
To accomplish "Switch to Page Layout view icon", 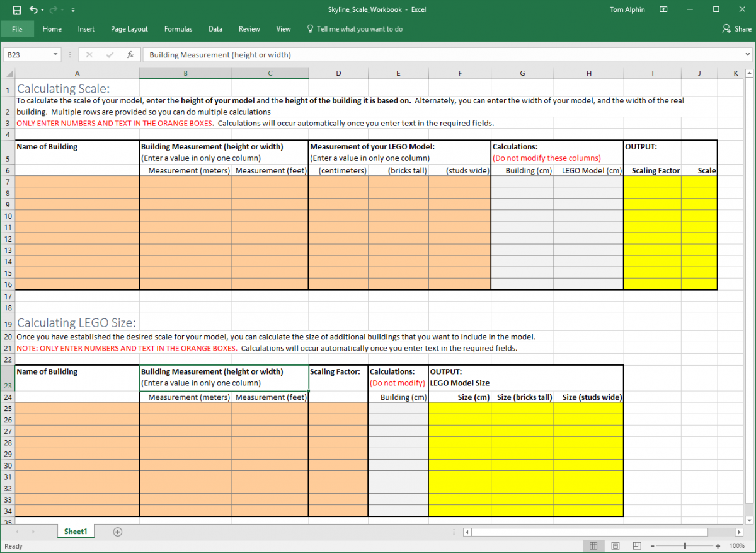I will [x=615, y=545].
